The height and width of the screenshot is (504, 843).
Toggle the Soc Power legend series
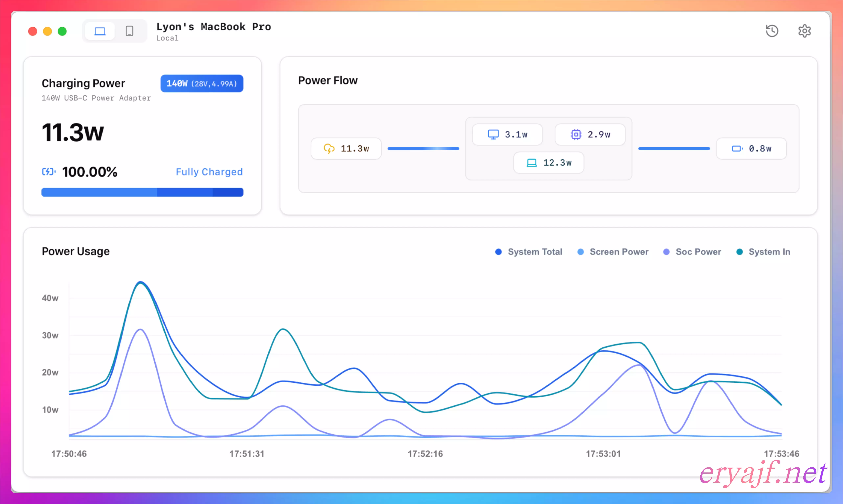[692, 252]
